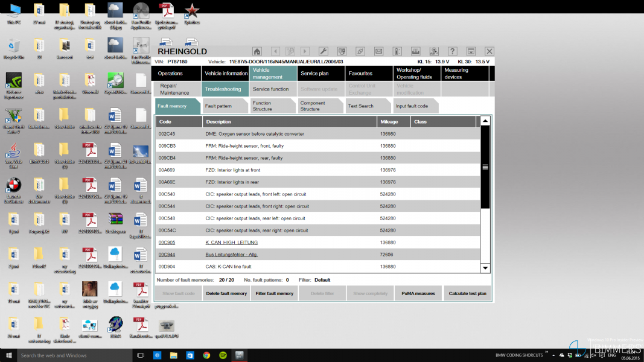The height and width of the screenshot is (362, 644).
Task: Open Measuring devices tab
Action: [465, 74]
